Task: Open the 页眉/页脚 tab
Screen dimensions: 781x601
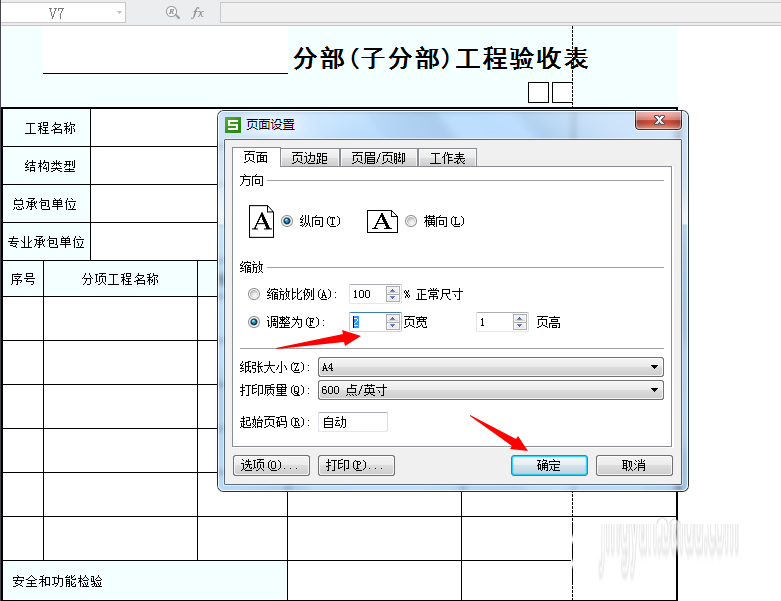Action: (x=378, y=158)
